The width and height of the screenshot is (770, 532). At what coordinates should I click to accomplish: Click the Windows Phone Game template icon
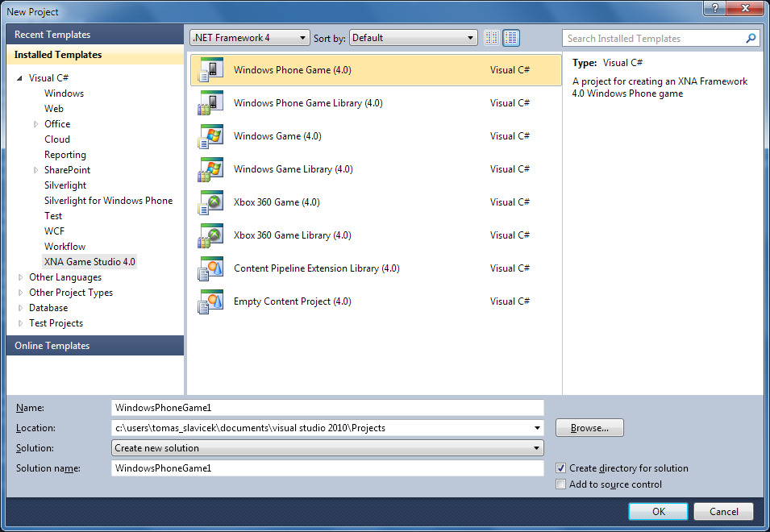point(210,70)
